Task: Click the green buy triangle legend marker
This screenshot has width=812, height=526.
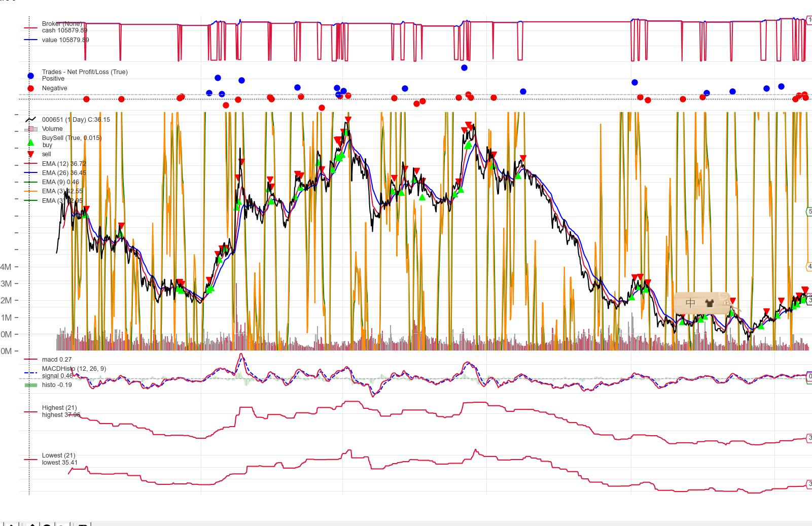Action: [x=30, y=143]
